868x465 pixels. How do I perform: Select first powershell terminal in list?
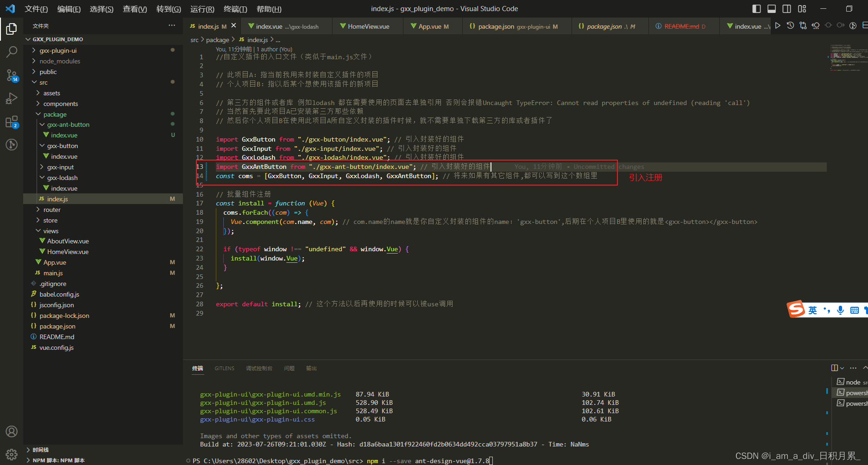point(851,393)
